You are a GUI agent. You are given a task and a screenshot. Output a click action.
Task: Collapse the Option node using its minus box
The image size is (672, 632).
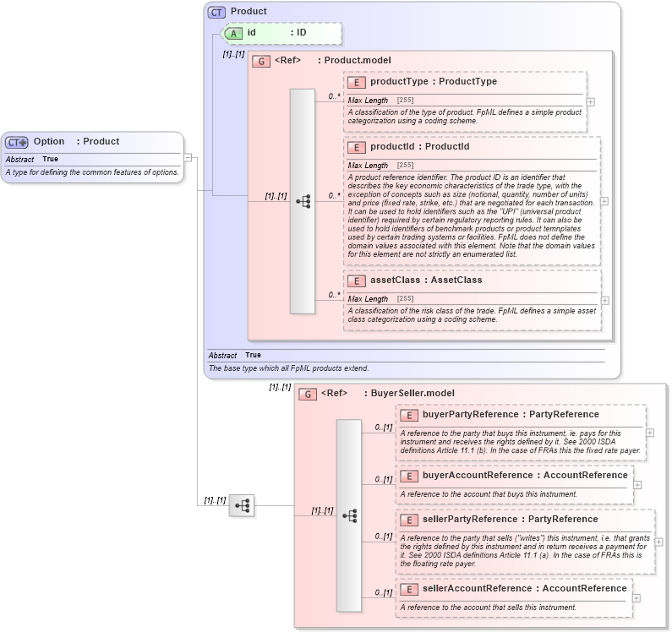188,158
